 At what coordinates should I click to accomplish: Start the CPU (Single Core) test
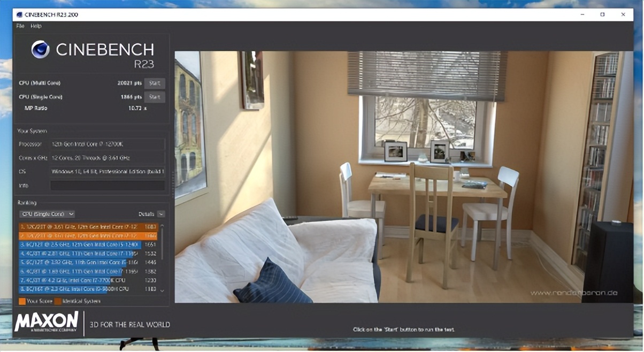155,97
